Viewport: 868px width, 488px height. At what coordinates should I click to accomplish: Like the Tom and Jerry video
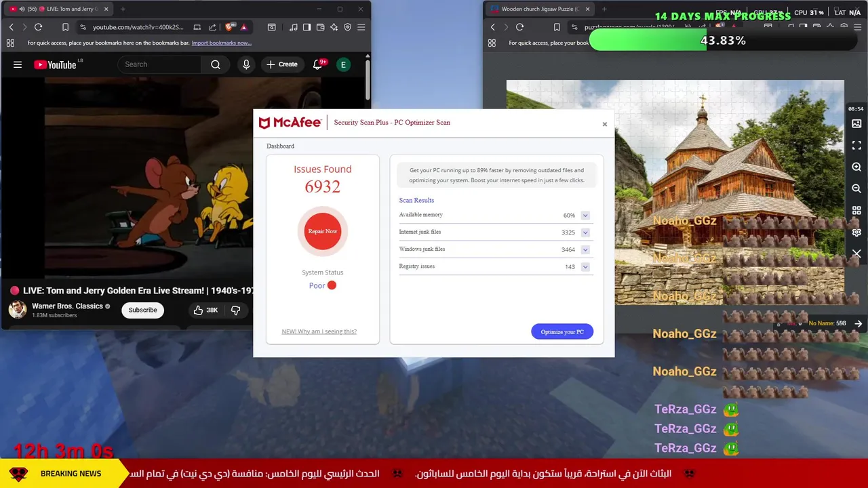205,310
